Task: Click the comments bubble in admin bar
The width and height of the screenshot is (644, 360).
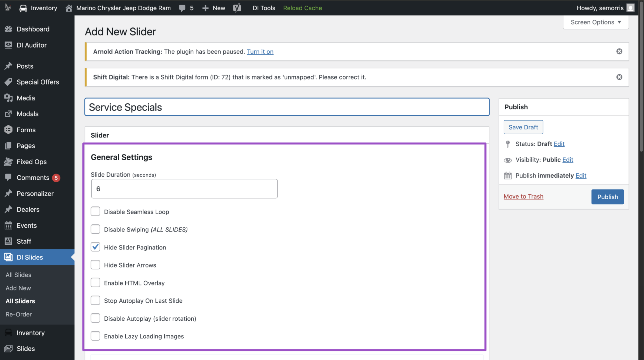Action: coord(182,8)
